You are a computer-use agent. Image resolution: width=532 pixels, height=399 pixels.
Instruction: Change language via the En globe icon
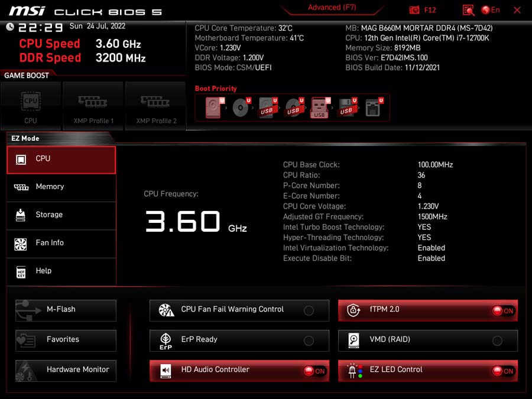(491, 10)
